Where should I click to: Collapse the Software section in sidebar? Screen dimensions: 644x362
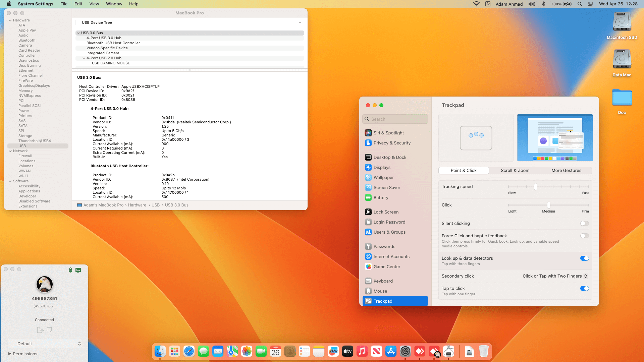pos(10,181)
